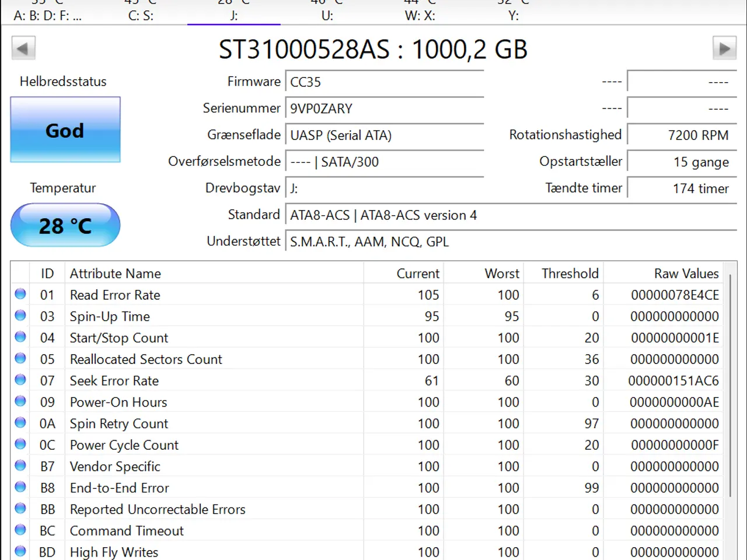Screen dimensions: 747x560
Task: Select the Read Error Rate attribute name
Action: click(x=115, y=295)
